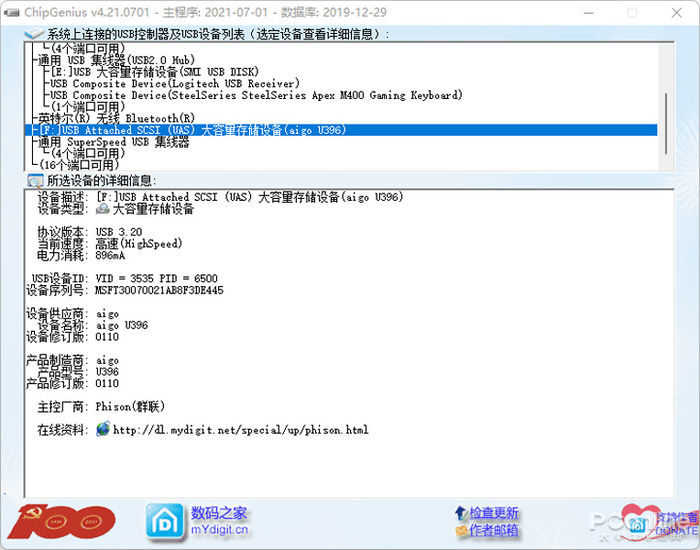Image resolution: width=700 pixels, height=550 pixels.
Task: Click the red 100 anniversary badge
Action: coord(62,521)
